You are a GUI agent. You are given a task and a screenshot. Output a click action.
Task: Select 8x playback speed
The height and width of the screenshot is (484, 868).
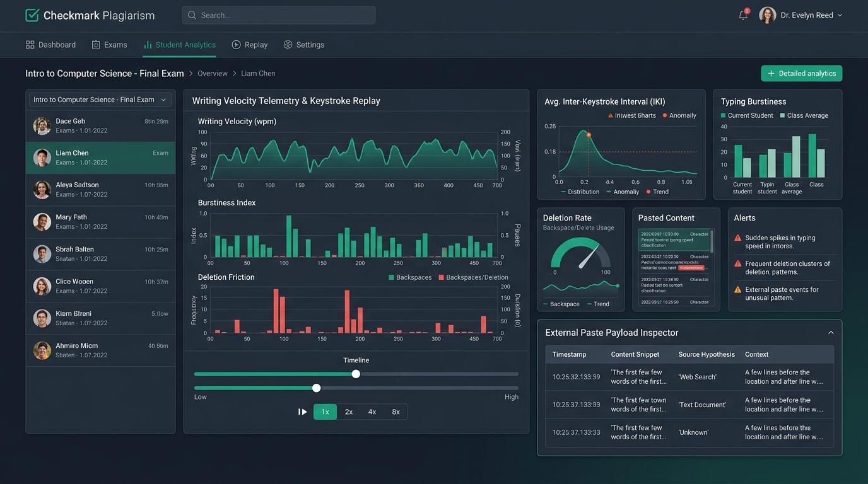396,412
